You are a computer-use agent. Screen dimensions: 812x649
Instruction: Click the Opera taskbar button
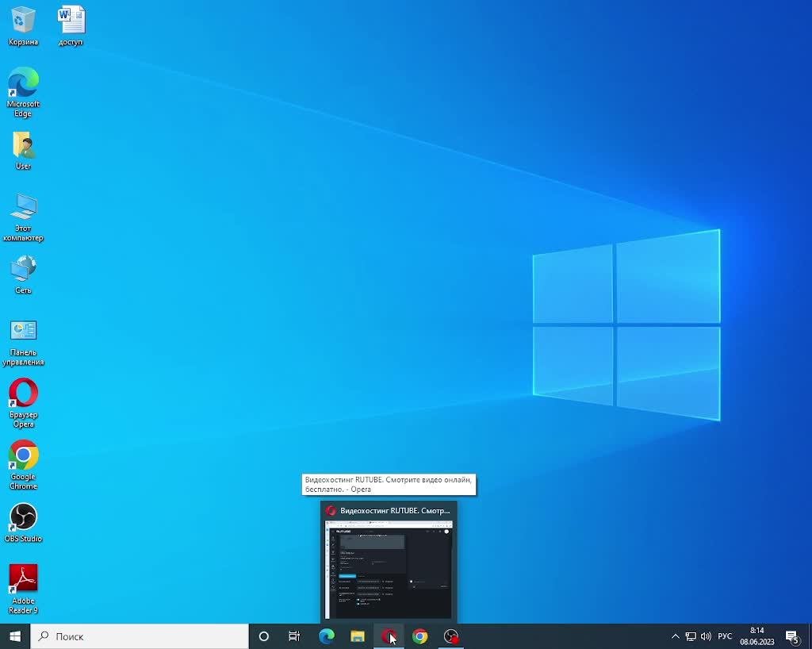point(389,636)
